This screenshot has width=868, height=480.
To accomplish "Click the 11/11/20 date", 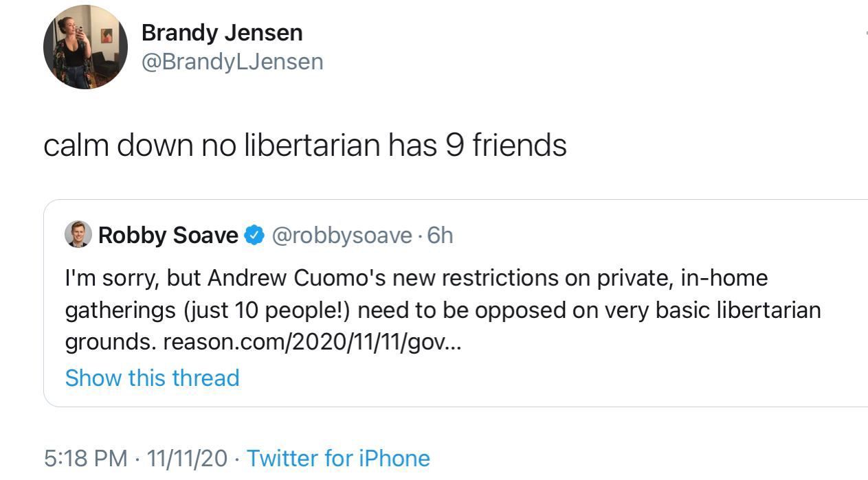I will (x=187, y=458).
